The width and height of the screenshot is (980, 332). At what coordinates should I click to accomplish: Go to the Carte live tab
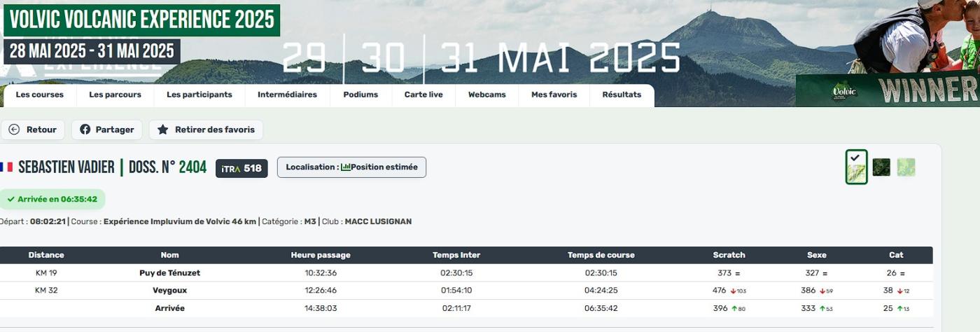[423, 95]
